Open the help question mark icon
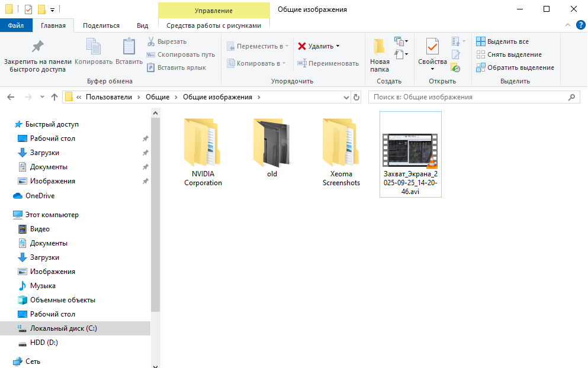 (x=580, y=25)
